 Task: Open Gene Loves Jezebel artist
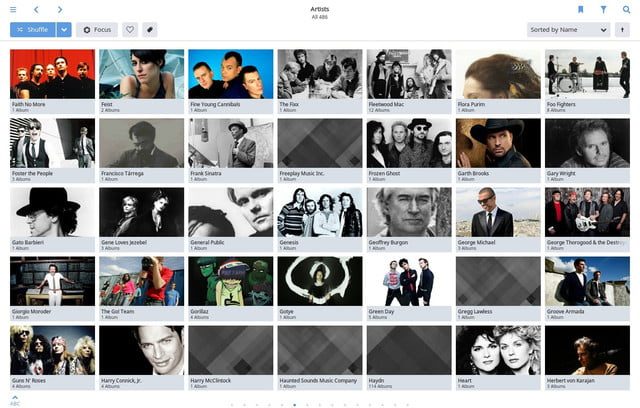pos(142,220)
